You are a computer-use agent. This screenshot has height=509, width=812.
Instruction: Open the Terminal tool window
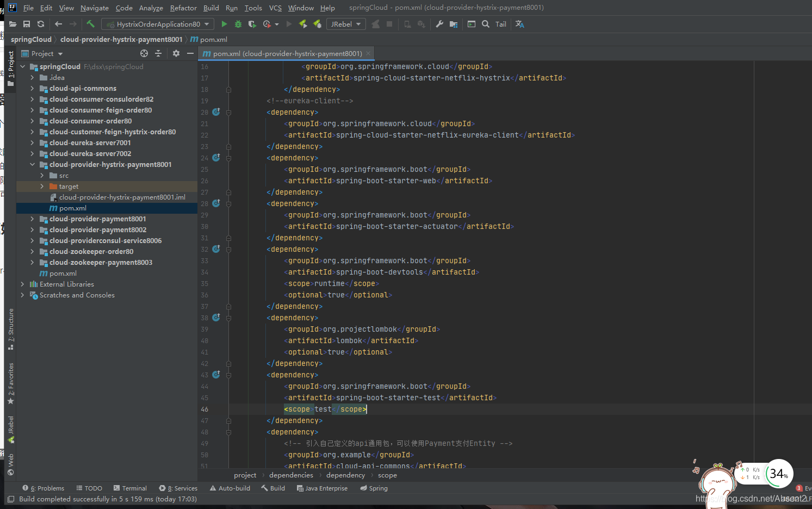pyautogui.click(x=130, y=488)
